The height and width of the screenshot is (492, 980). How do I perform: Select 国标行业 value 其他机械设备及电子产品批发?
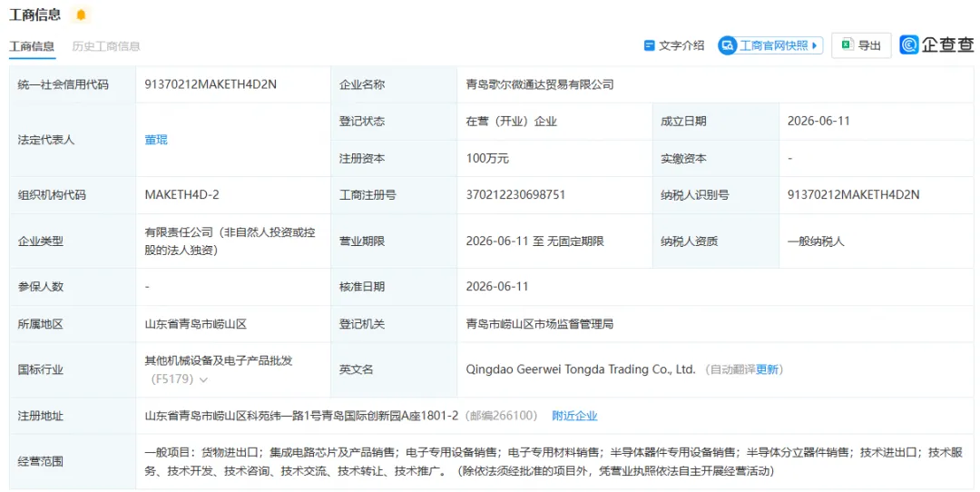pyautogui.click(x=219, y=360)
